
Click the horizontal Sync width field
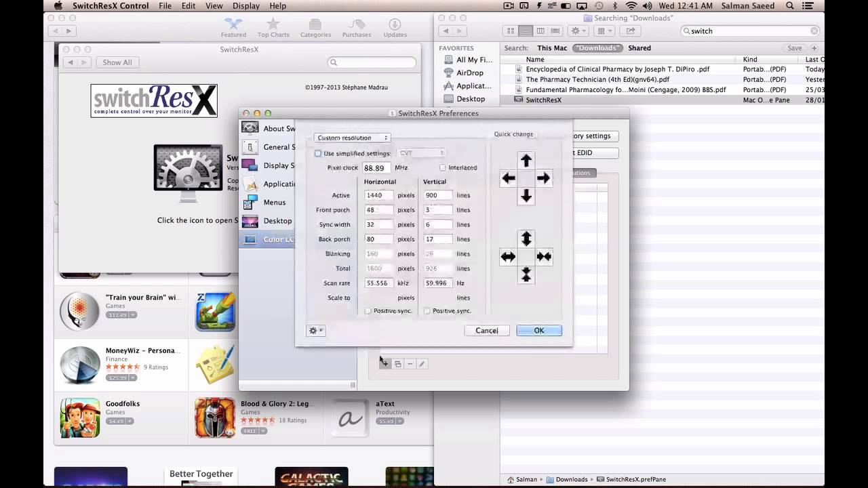click(378, 224)
